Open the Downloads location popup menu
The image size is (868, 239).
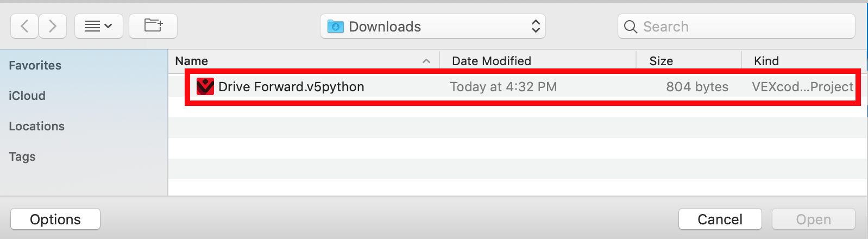tap(433, 26)
